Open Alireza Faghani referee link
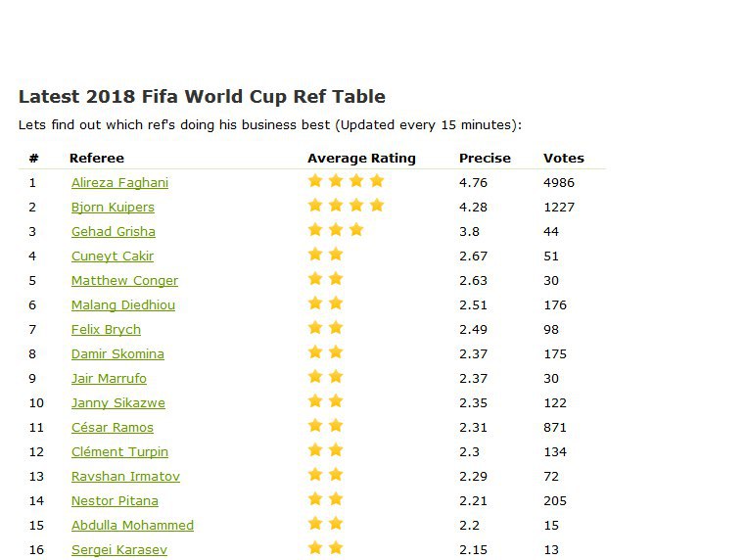Screen dimensions: 746x560 click(119, 183)
